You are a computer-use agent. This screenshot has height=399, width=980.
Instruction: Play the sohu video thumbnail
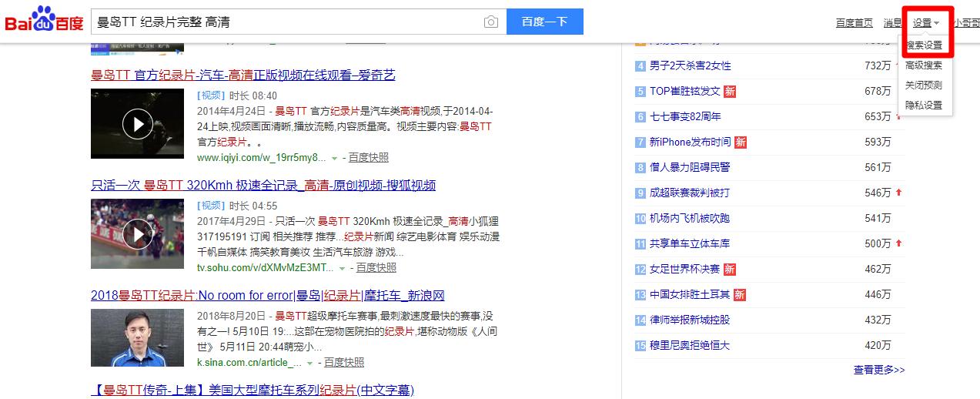[x=137, y=233]
